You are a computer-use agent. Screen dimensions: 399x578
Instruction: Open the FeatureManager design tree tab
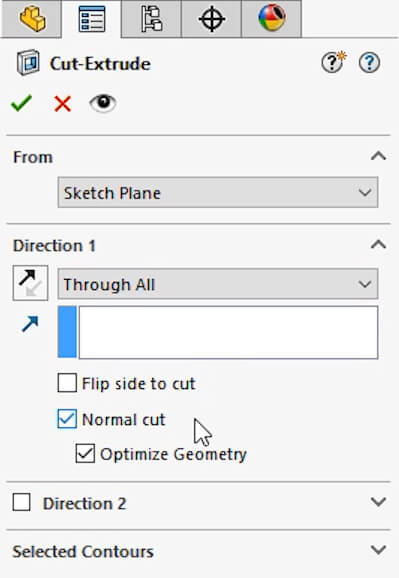pyautogui.click(x=32, y=18)
